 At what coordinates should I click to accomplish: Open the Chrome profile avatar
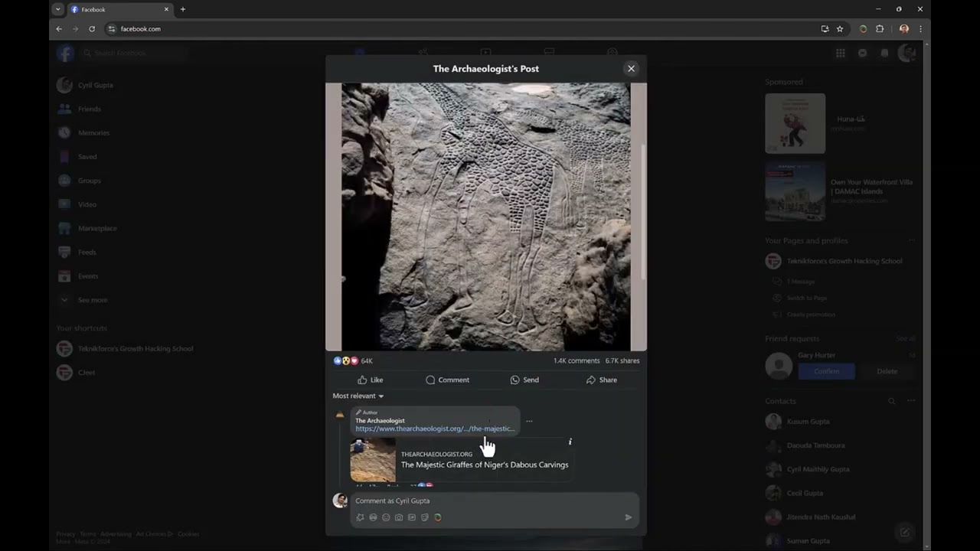point(904,28)
